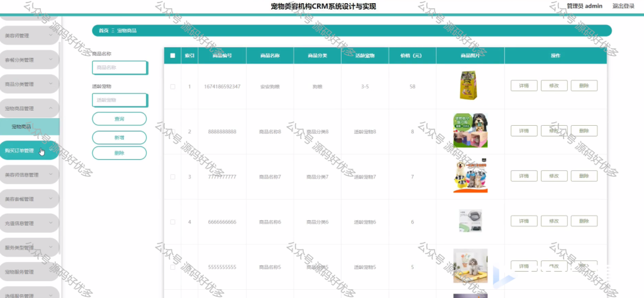The height and width of the screenshot is (298, 644).
Task: Click the 查询 search button
Action: tap(119, 119)
